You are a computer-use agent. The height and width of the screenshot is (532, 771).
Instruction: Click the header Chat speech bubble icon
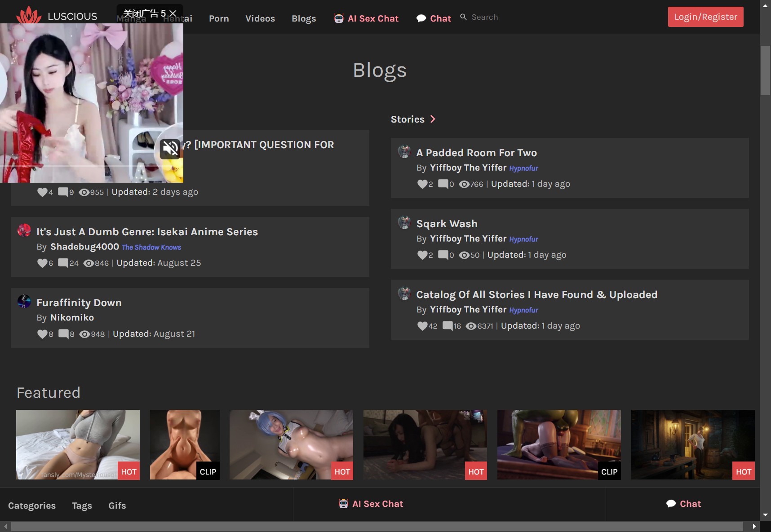coord(421,18)
